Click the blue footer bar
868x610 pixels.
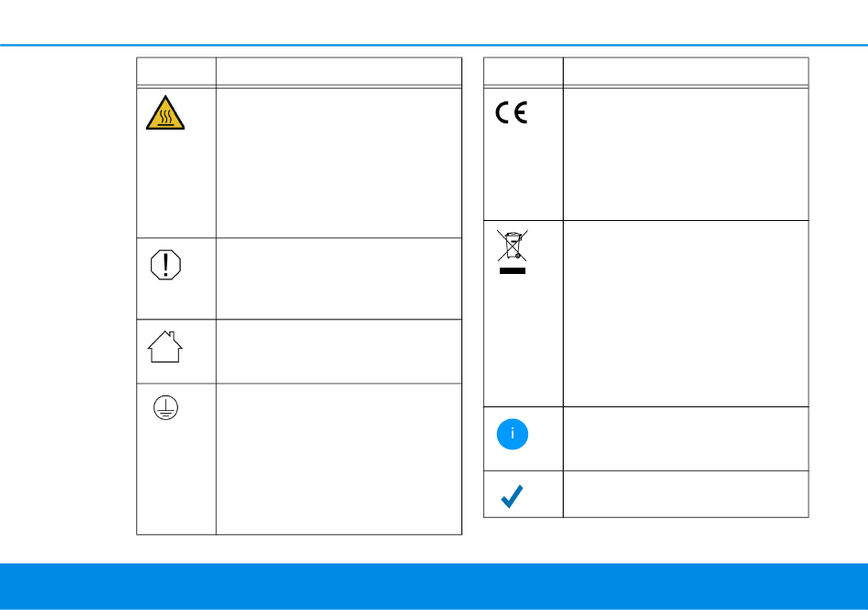[x=434, y=586]
